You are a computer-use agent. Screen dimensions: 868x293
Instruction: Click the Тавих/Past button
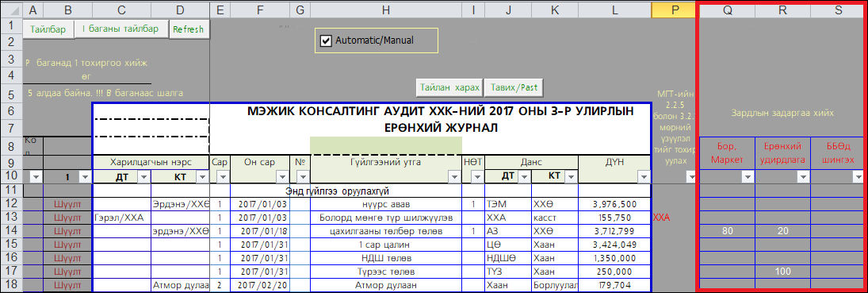[x=514, y=87]
